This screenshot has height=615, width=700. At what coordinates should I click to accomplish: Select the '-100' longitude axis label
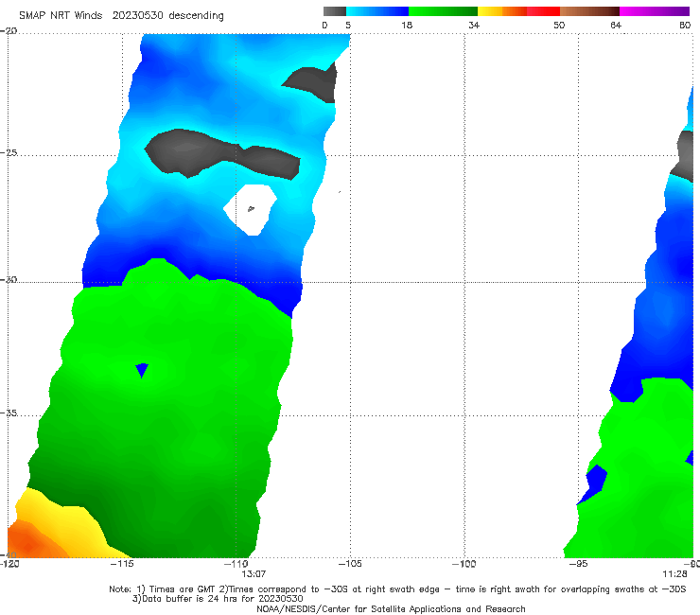(x=464, y=564)
